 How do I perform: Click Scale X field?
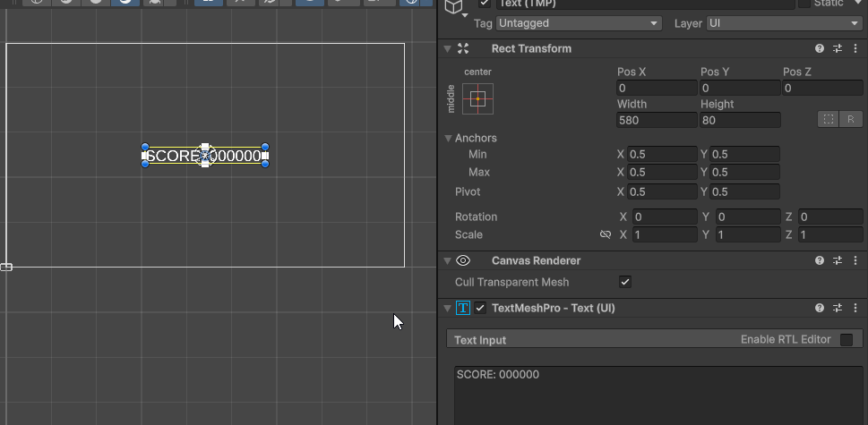(x=665, y=234)
